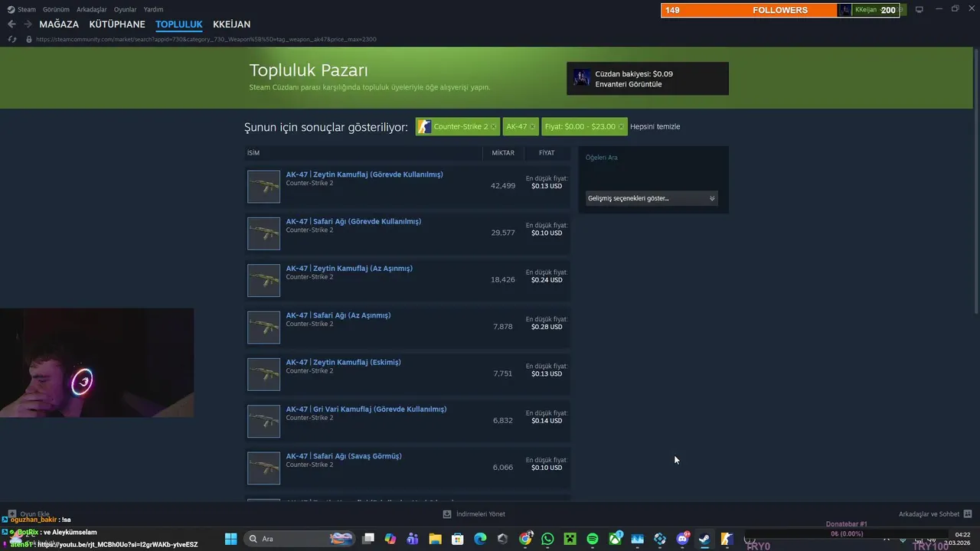The image size is (980, 551).
Task: Expand Gelişmiş seçenekleri göster dropdown
Action: click(x=651, y=198)
